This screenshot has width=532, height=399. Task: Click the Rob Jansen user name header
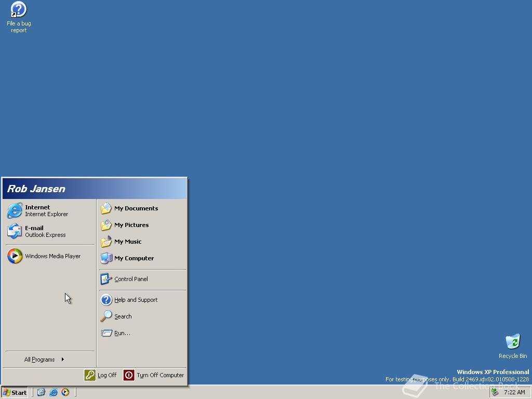(36, 189)
